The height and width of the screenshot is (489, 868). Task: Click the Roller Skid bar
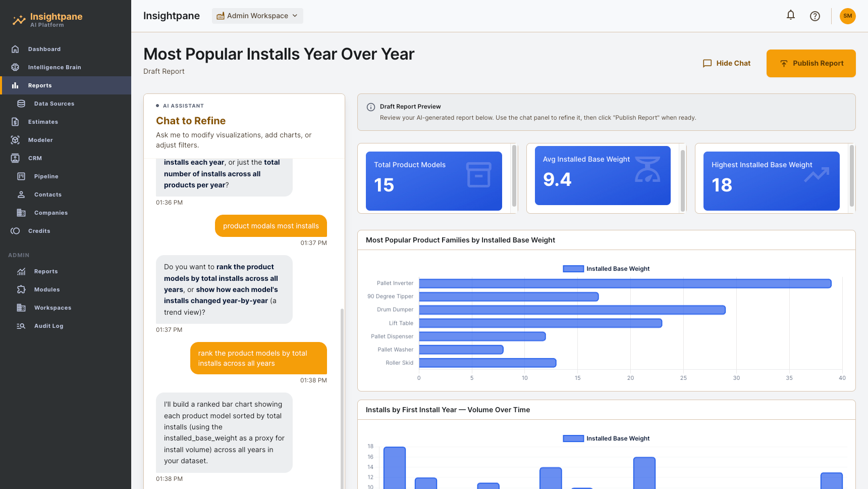[x=487, y=363]
